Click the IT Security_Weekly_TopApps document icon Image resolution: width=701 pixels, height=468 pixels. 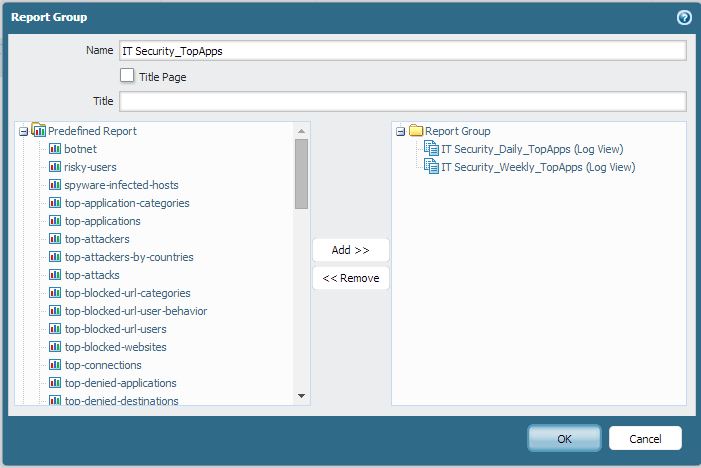tap(431, 166)
